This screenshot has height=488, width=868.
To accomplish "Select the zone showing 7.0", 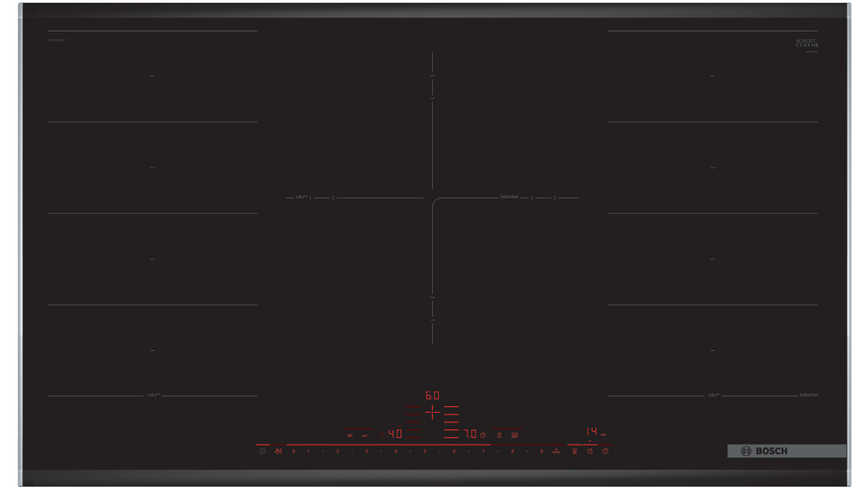I will pos(469,435).
